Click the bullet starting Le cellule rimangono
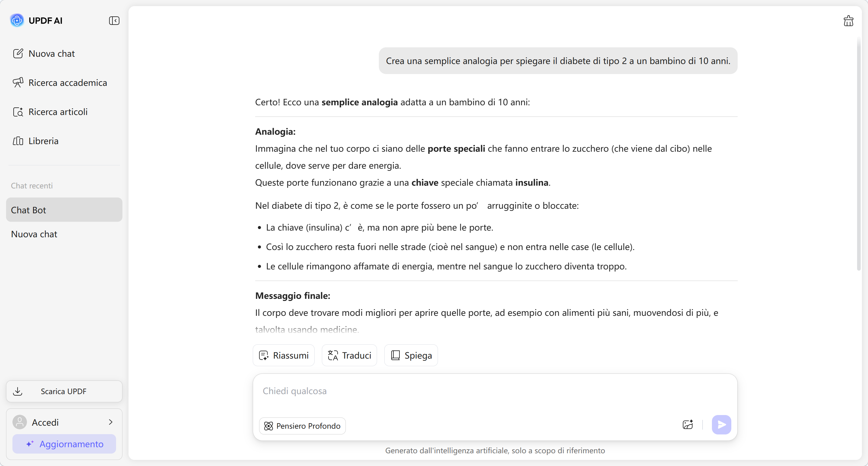Viewport: 868px width, 466px height. point(446,266)
